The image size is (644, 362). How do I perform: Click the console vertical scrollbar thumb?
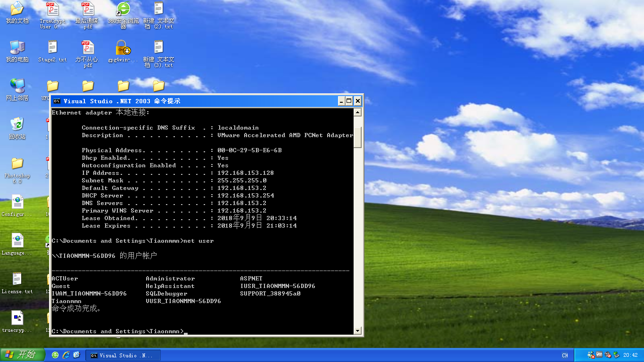[357, 137]
